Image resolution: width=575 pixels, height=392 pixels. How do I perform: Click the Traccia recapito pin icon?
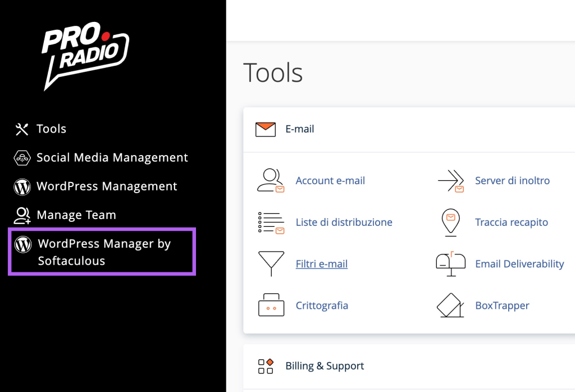point(450,222)
